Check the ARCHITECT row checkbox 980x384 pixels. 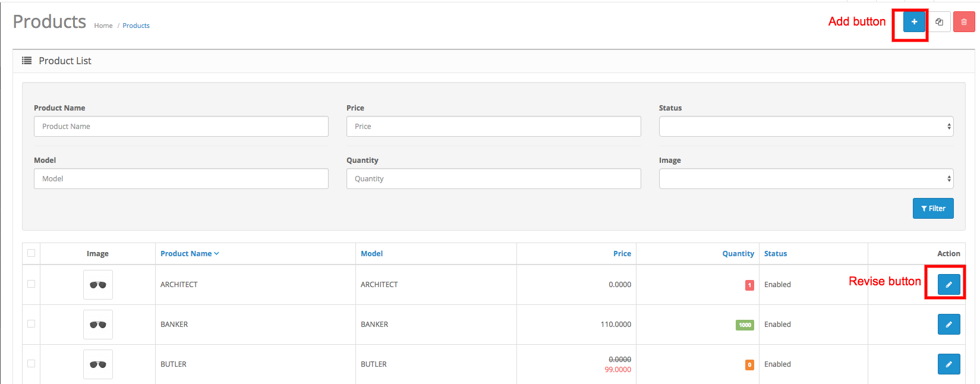(31, 284)
